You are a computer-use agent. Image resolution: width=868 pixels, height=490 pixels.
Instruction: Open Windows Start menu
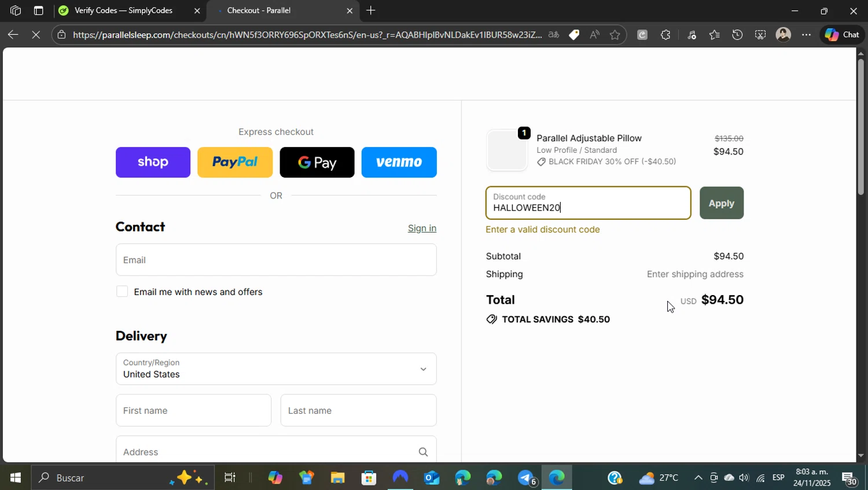click(x=15, y=478)
